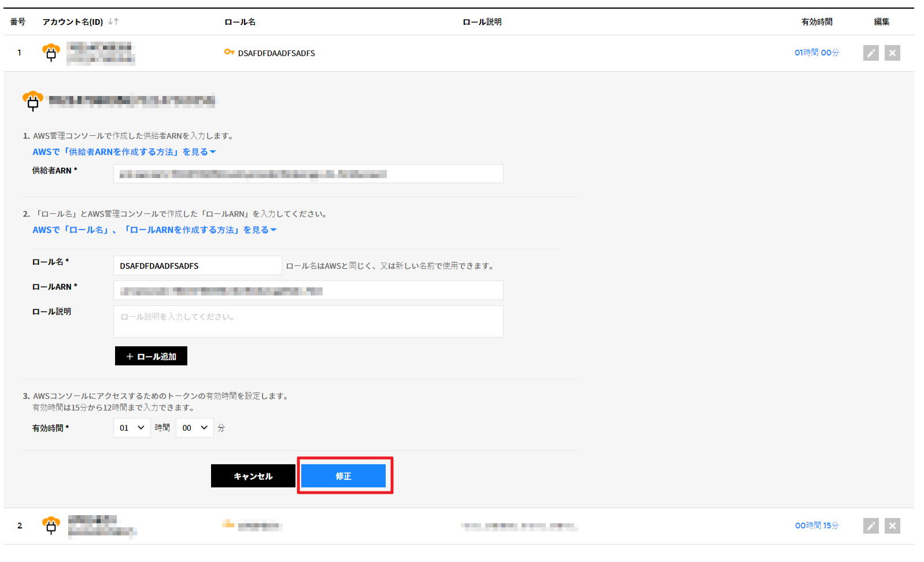This screenshot has width=924, height=562.
Task: Delete row 1 with the X icon
Action: [x=892, y=53]
